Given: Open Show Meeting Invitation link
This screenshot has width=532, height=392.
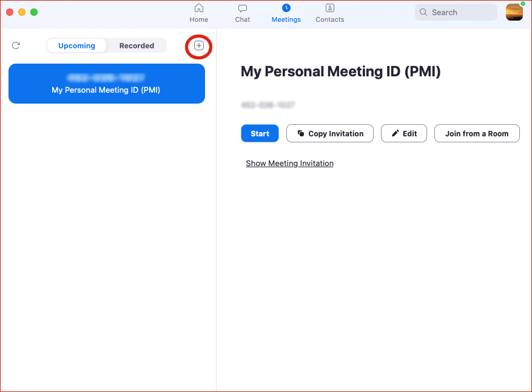Looking at the screenshot, I should (289, 164).
